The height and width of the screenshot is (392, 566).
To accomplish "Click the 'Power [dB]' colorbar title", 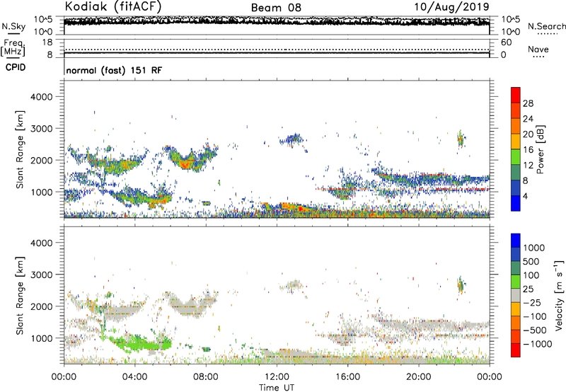I will (541, 149).
